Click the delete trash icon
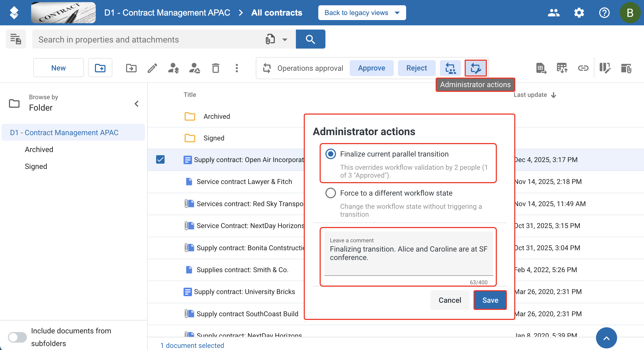The height and width of the screenshot is (350, 644). click(216, 68)
